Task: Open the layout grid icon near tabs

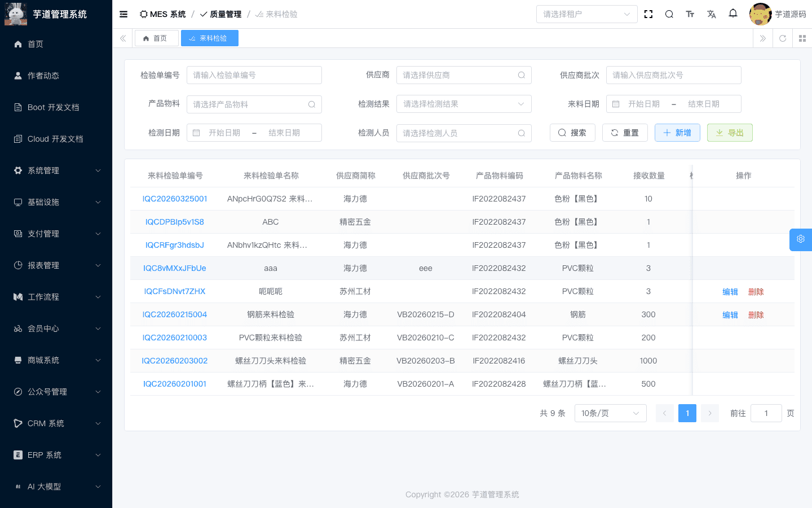Action: [802, 38]
